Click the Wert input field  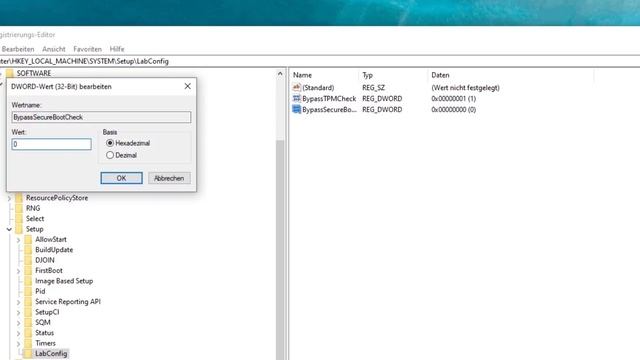coord(51,144)
